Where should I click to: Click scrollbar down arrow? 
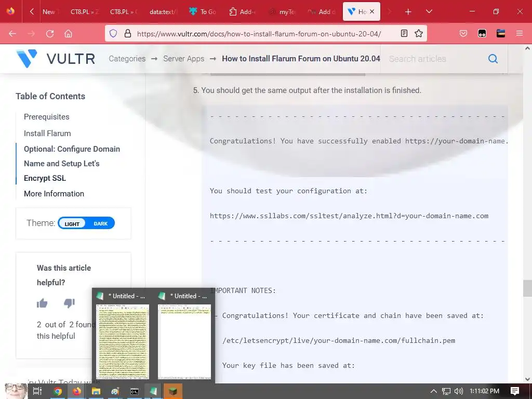(x=527, y=379)
